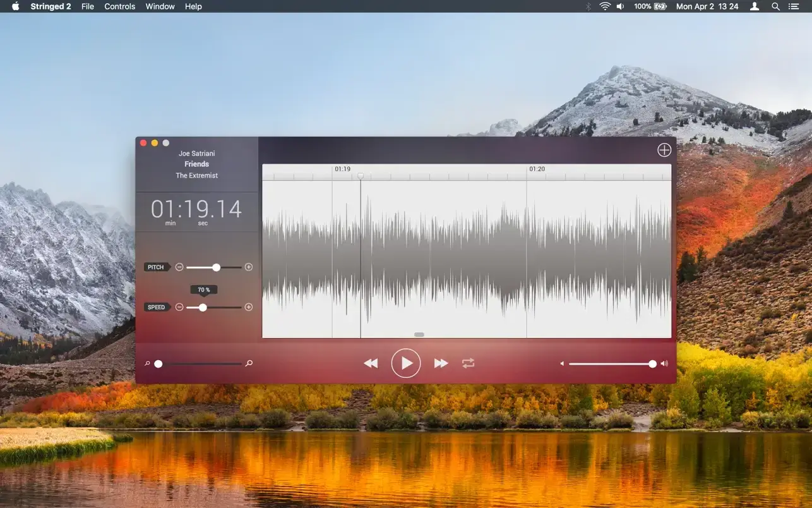The width and height of the screenshot is (812, 508).
Task: Increase pitch with plus icon
Action: click(249, 267)
